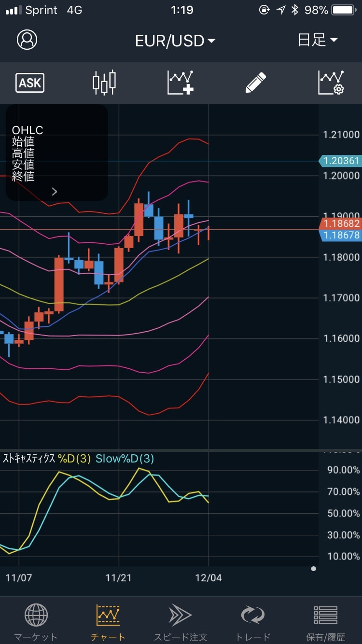Open the account profile icon
This screenshot has height=644, width=362.
coord(27,40)
